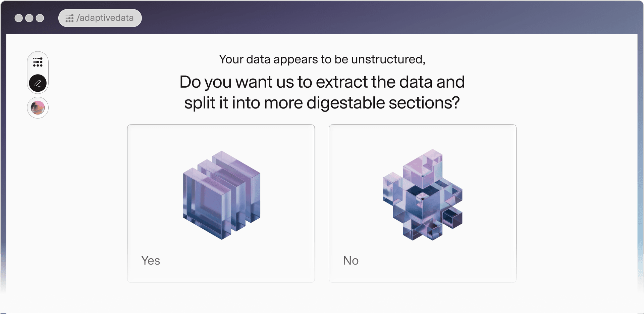Image resolution: width=644 pixels, height=314 pixels.
Task: Click the heading line starting "Do you want"
Action: coord(322,82)
